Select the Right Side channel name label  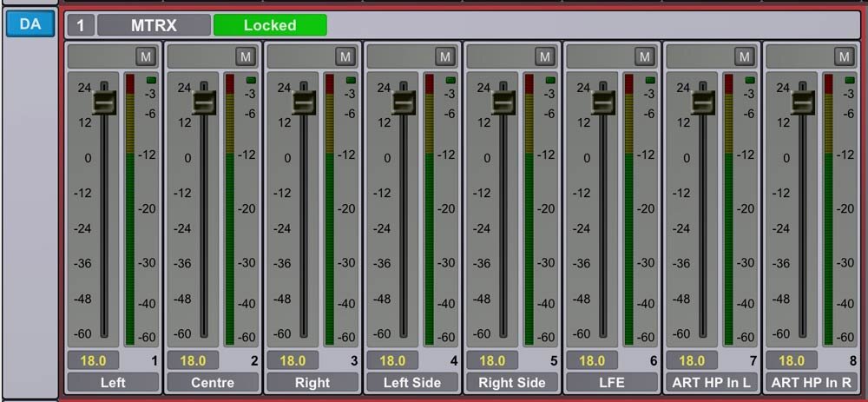[512, 382]
